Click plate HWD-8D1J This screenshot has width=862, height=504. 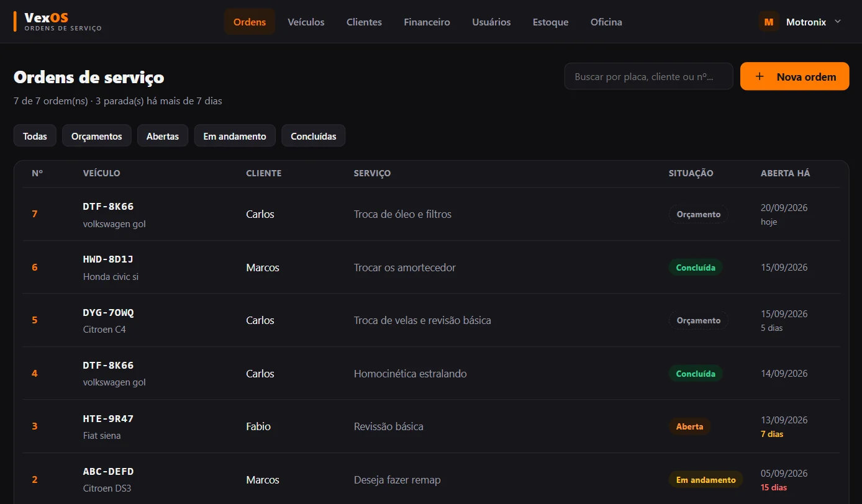click(109, 259)
